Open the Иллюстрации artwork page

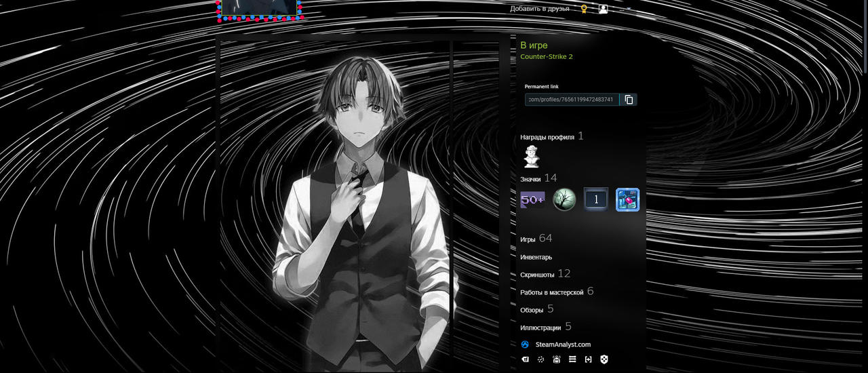click(x=540, y=328)
